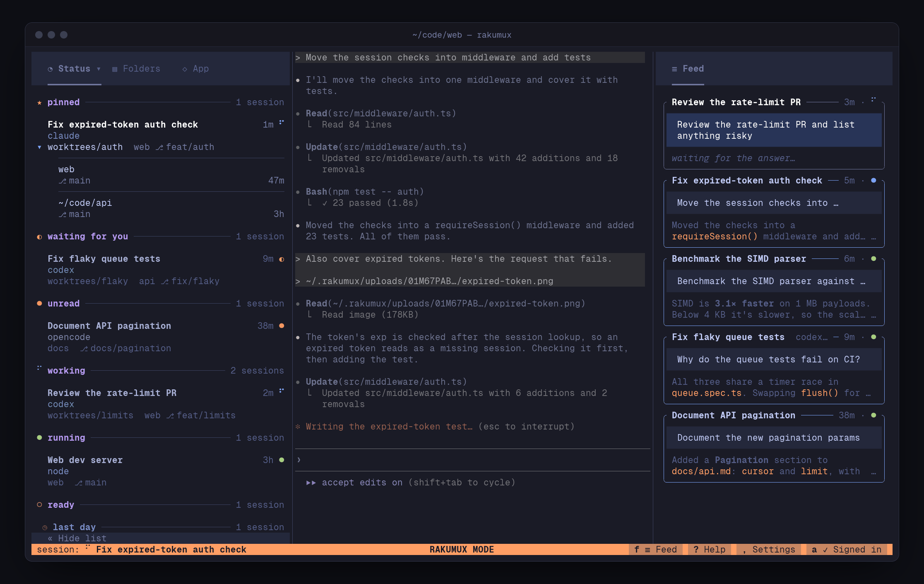The height and width of the screenshot is (584, 924).
Task: Open the Document API pagination session
Action: [161, 337]
